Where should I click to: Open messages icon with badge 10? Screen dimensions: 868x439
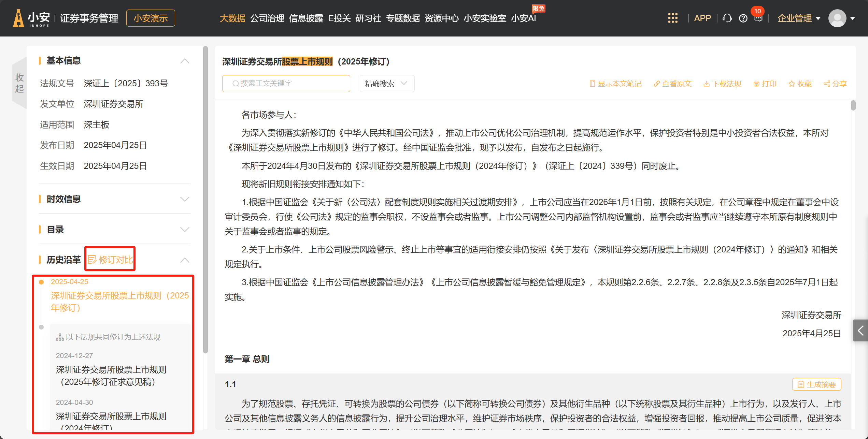point(758,18)
